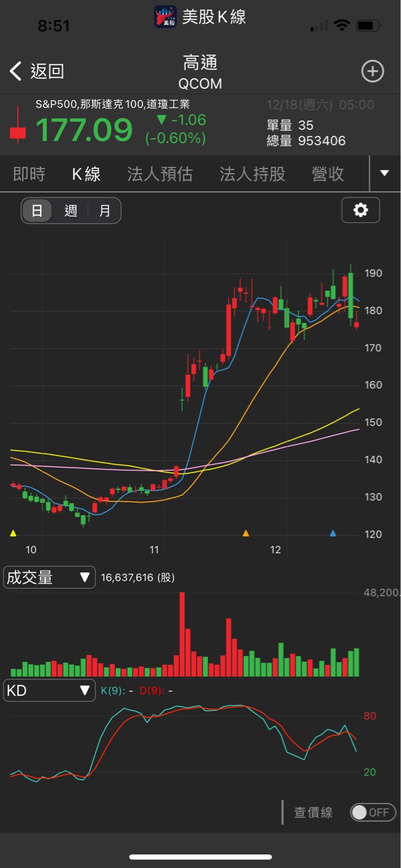This screenshot has width=401, height=868.
Task: Tap the (-0.60%) percent change
Action: (x=175, y=138)
